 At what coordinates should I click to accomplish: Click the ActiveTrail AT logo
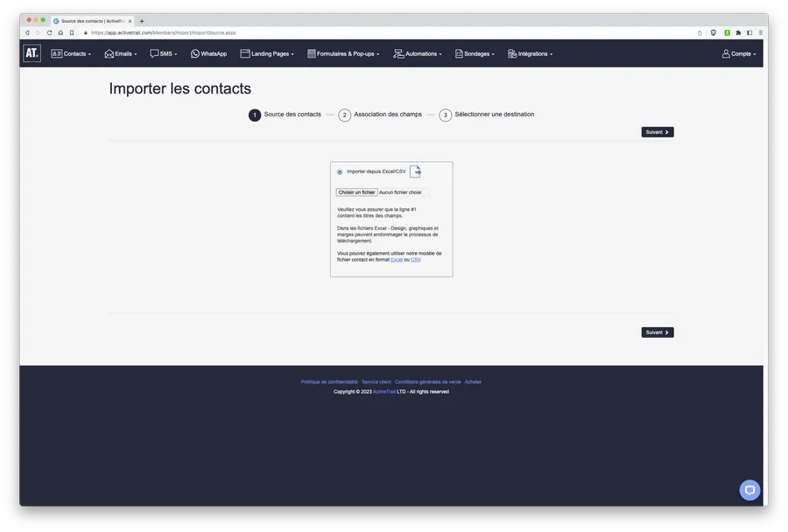click(x=32, y=53)
